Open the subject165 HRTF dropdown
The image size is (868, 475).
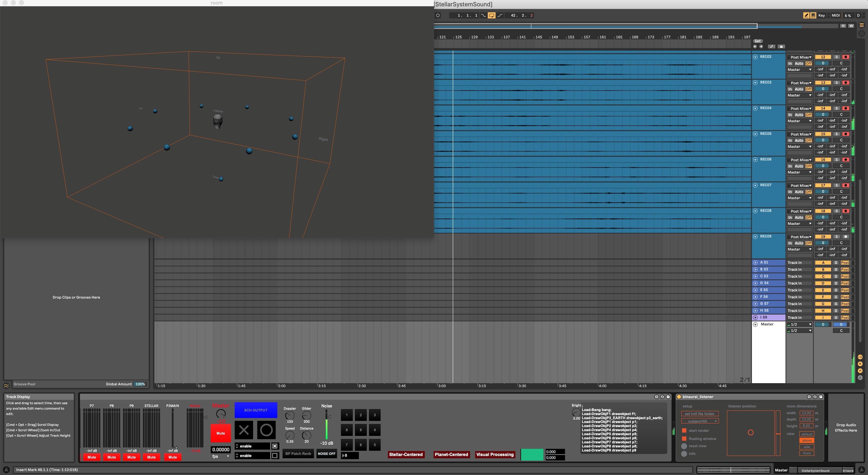coord(700,421)
